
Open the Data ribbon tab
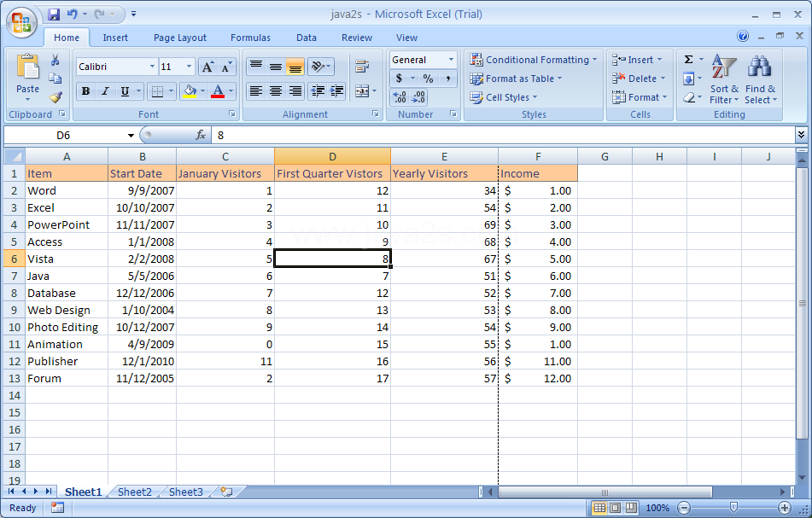pyautogui.click(x=306, y=38)
